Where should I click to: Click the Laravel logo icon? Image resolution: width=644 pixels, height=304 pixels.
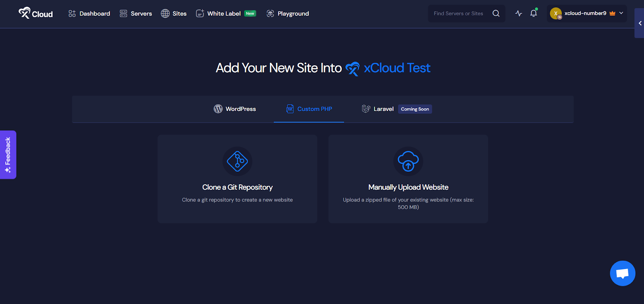point(366,109)
